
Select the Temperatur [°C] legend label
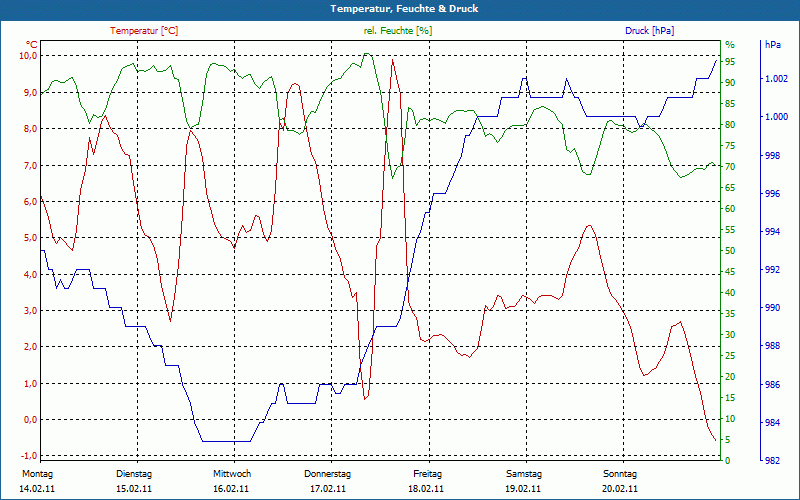click(144, 31)
